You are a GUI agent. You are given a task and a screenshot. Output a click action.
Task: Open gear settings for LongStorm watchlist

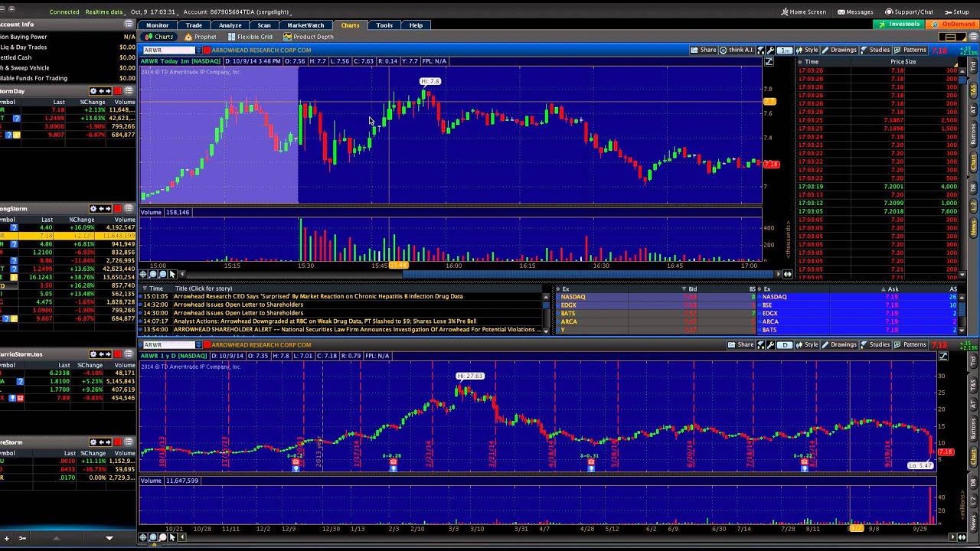(x=93, y=209)
